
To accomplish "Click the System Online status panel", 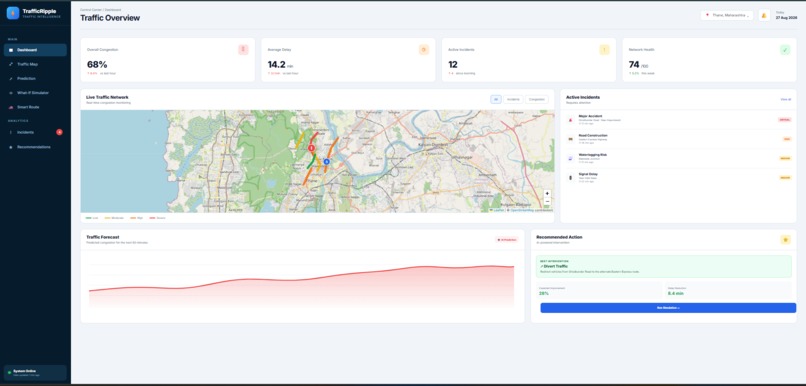I will click(x=35, y=373).
